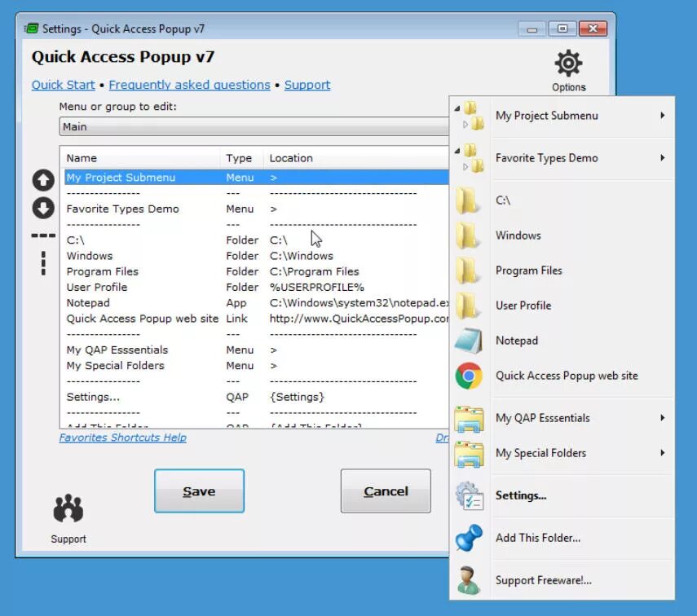The width and height of the screenshot is (697, 616).
Task: Click the Program Files folder icon in popup
Action: (468, 271)
